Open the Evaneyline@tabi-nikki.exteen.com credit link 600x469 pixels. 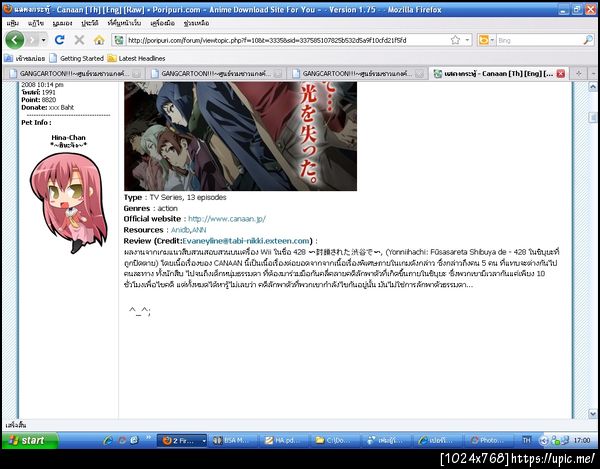point(246,241)
